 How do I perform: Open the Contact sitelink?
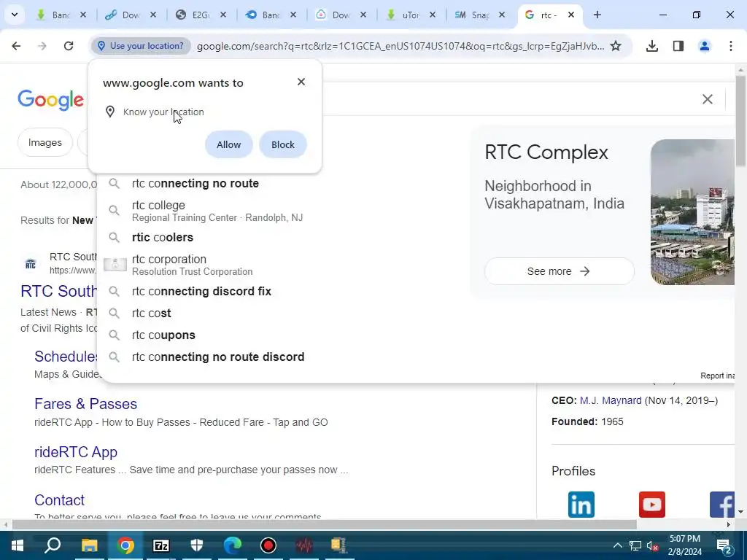pos(59,500)
